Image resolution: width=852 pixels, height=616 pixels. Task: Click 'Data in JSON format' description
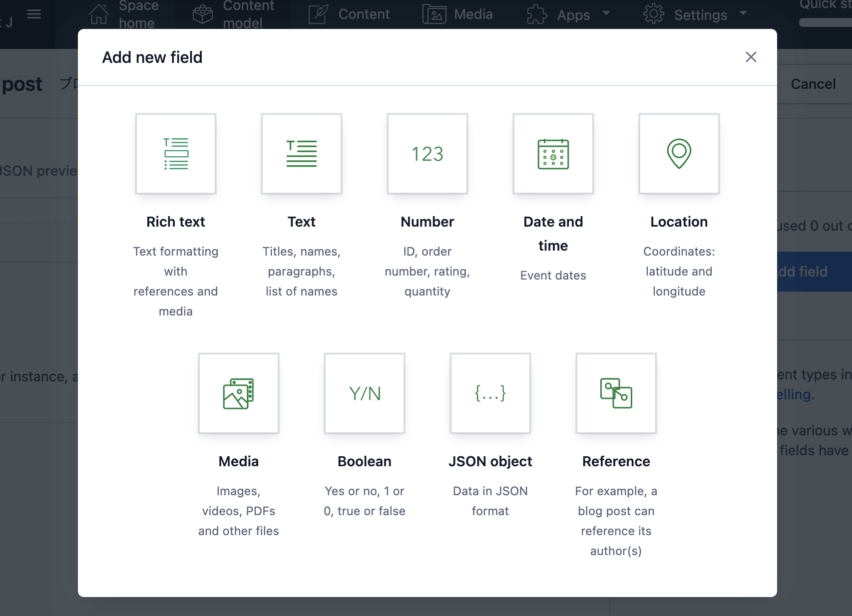(490, 501)
